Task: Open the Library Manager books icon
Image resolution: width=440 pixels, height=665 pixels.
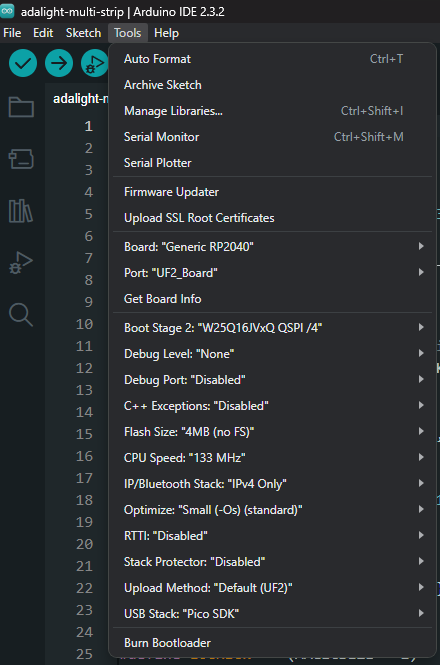Action: coord(21,211)
